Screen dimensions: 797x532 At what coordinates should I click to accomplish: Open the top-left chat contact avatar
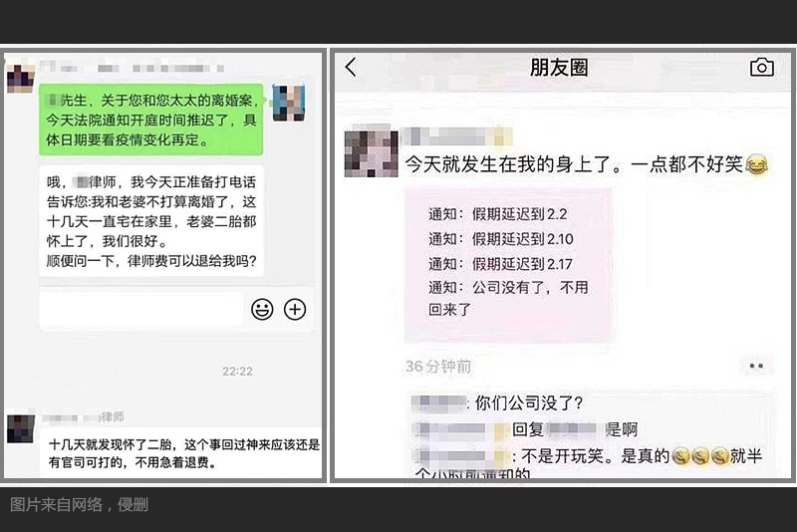[20, 77]
